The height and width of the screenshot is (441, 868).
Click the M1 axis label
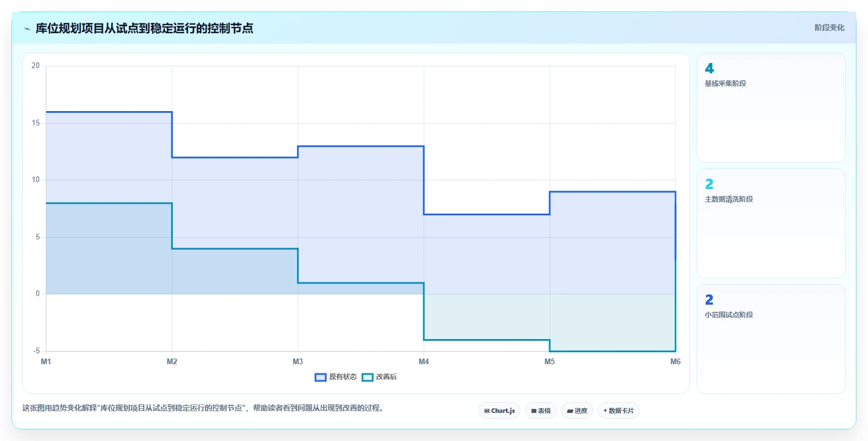[x=46, y=361]
